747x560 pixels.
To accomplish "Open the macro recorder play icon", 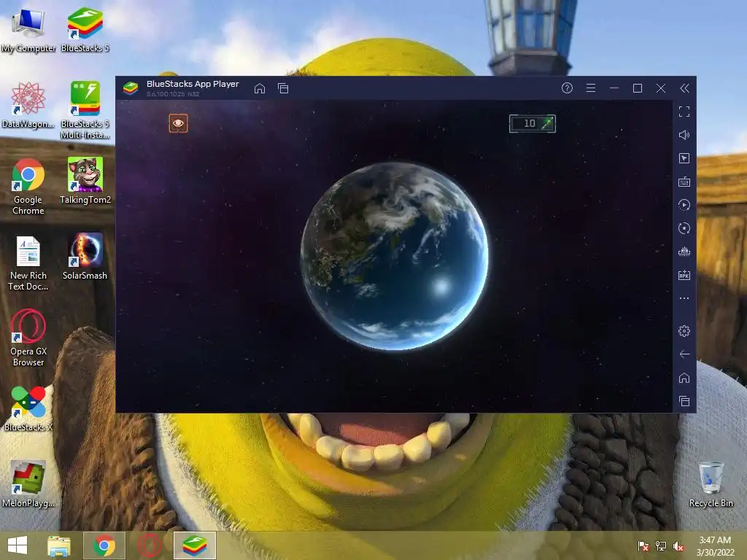I will coord(684,205).
